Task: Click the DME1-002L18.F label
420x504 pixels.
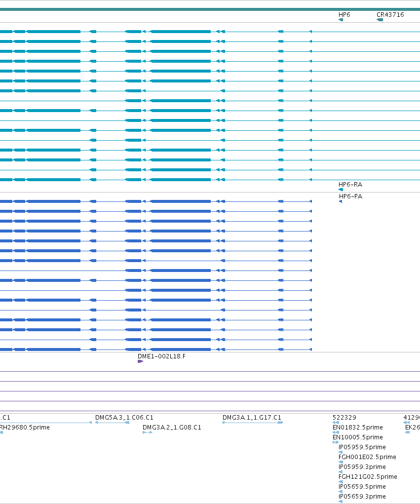Action: [x=161, y=356]
